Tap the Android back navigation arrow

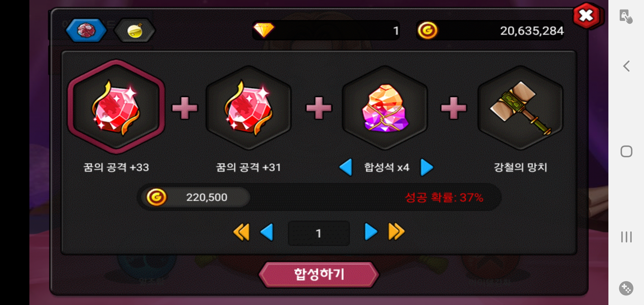[x=626, y=66]
